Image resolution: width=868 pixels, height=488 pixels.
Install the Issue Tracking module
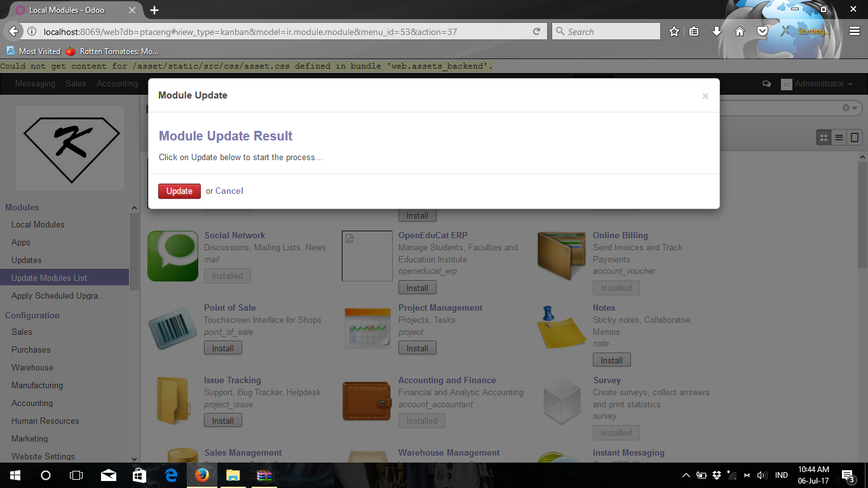coord(223,421)
